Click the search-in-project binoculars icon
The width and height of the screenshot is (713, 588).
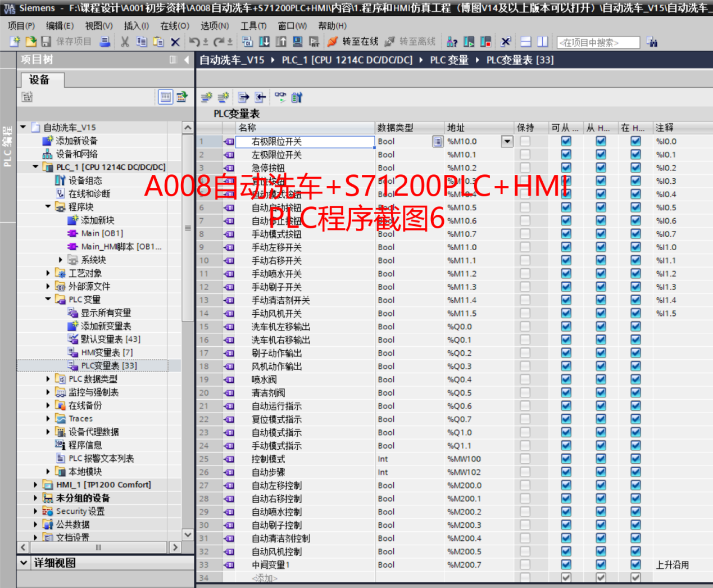point(652,42)
